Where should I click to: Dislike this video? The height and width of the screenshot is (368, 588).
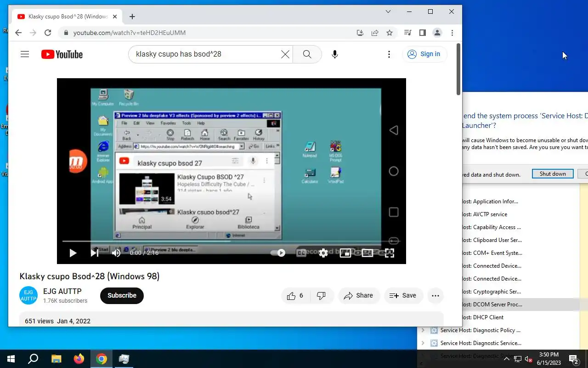tap(322, 296)
